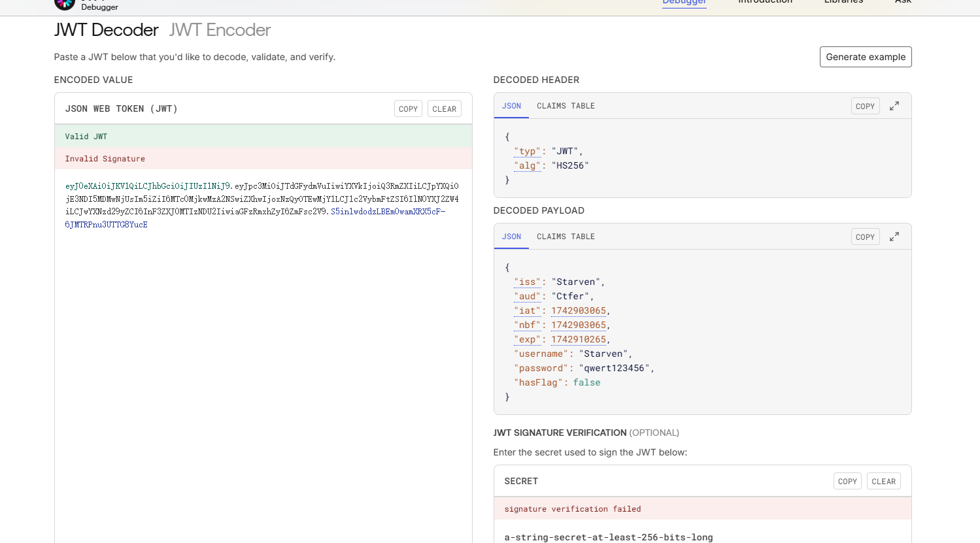This screenshot has width=980, height=543.
Task: Click inside the encoded JWT token text
Action: [262, 199]
